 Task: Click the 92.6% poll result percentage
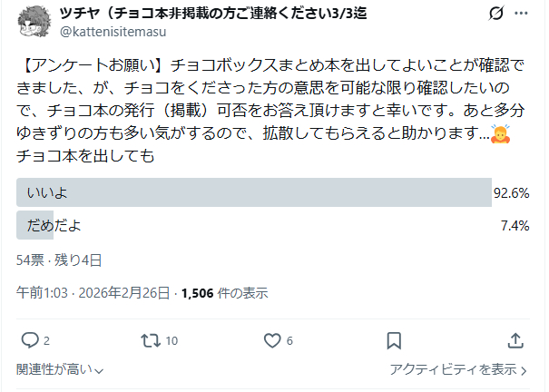pyautogui.click(x=511, y=193)
